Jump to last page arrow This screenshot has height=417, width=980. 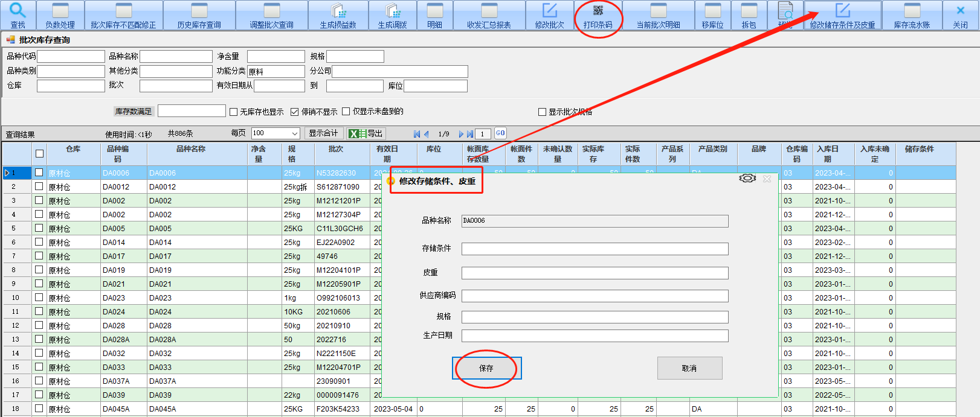point(470,134)
